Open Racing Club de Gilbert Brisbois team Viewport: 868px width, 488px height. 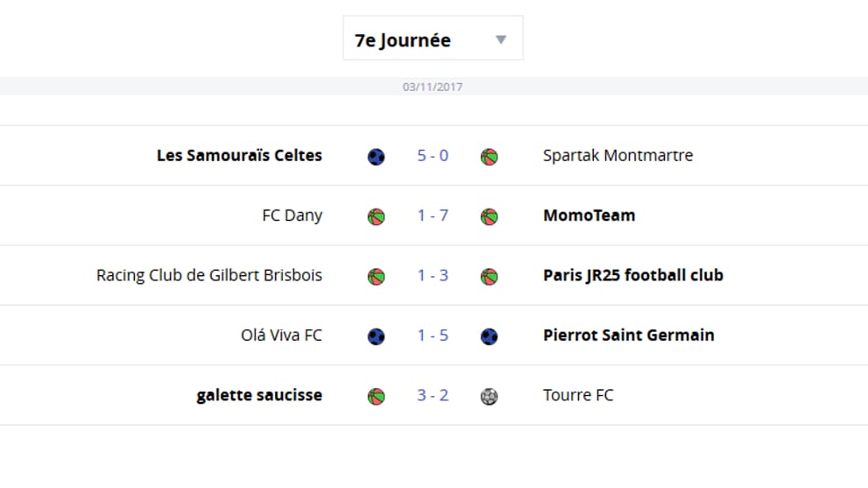[x=209, y=275]
